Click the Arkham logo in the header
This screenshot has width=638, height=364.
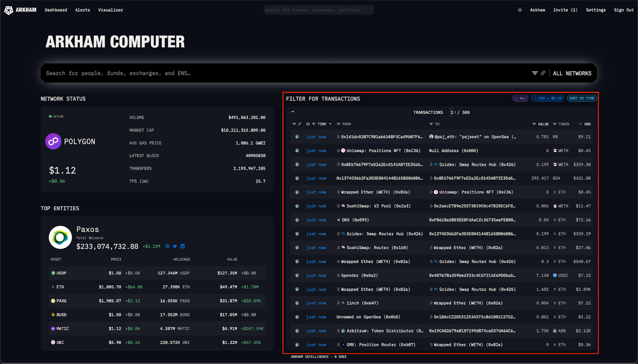[20, 10]
